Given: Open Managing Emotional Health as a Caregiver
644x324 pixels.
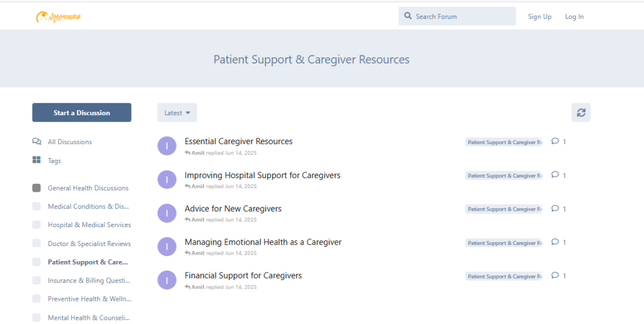Looking at the screenshot, I should tap(263, 242).
